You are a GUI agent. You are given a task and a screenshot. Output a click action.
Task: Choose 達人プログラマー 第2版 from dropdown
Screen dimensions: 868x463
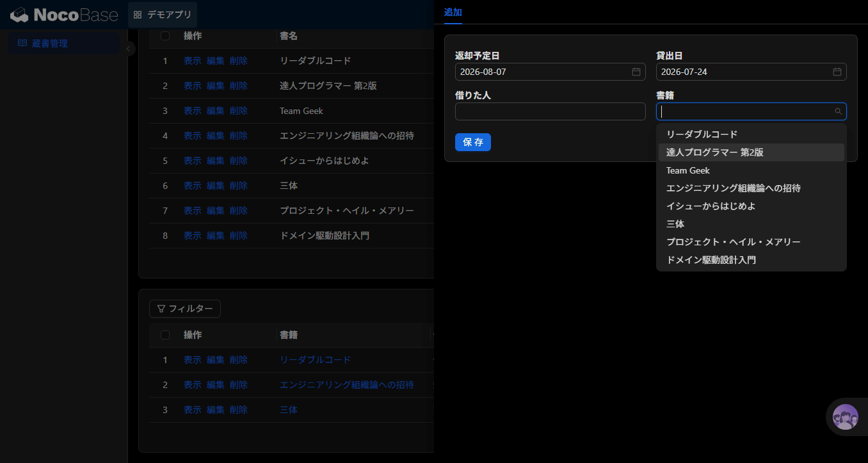[751, 152]
